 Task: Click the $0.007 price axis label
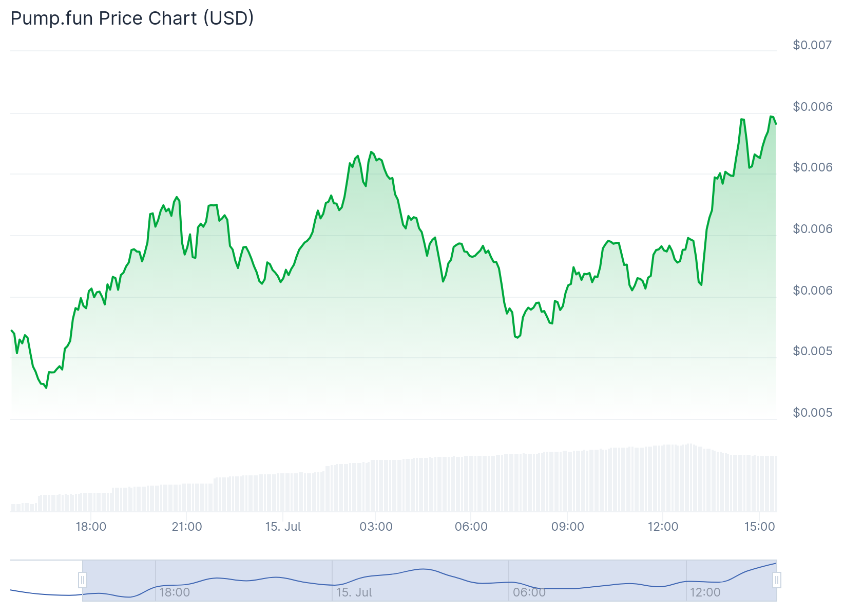click(812, 45)
